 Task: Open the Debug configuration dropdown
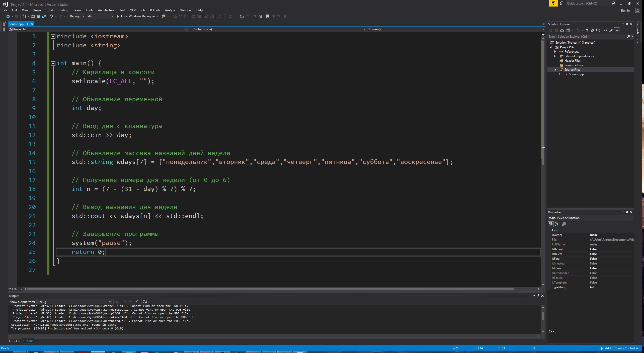77,16
